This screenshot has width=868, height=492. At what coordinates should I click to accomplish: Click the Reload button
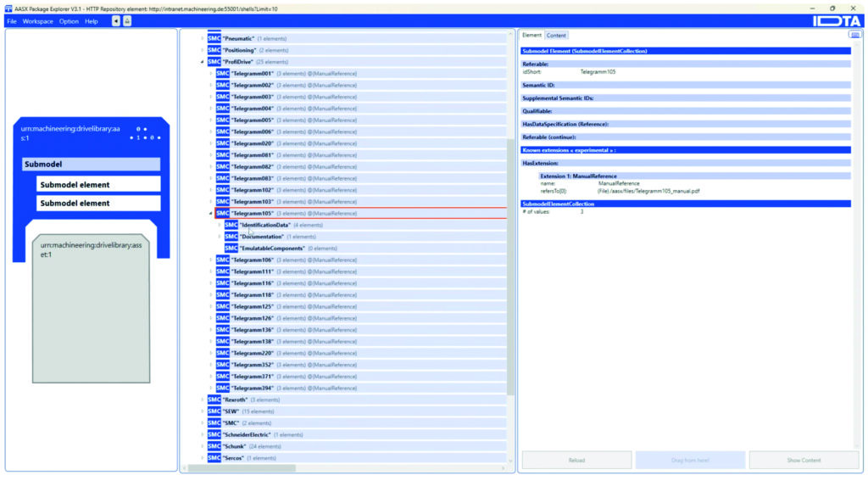pos(576,460)
